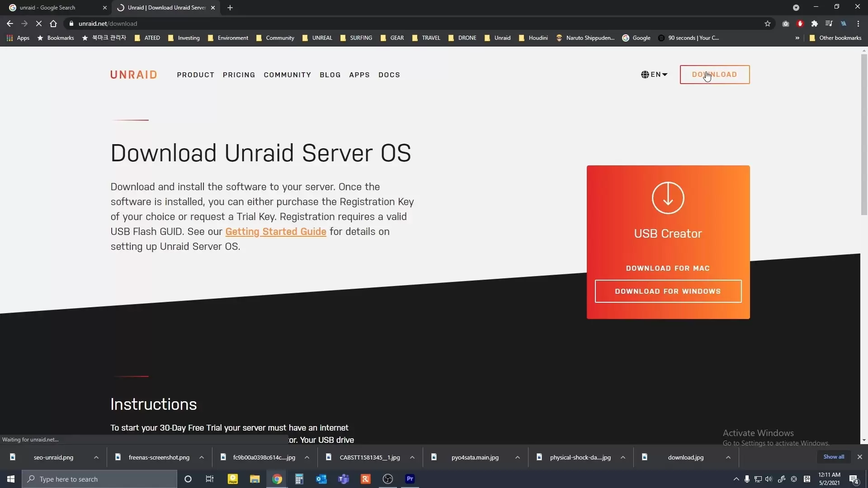Open Microsoft Teams from the taskbar
Screen dimensions: 868x488
[x=344, y=479]
